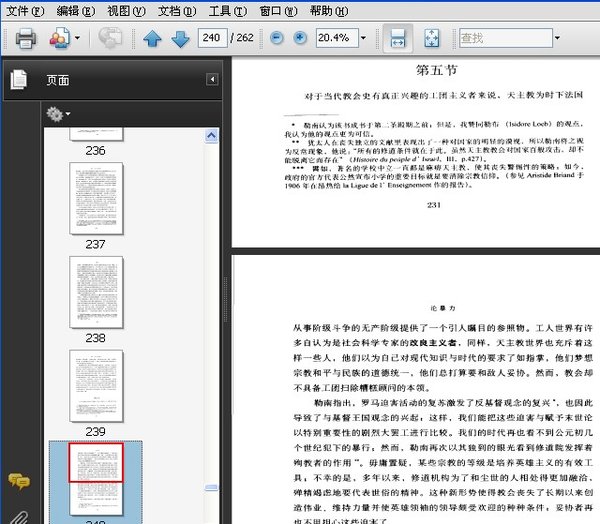
Task: Select the page 238 thumbnail
Action: click(x=96, y=292)
